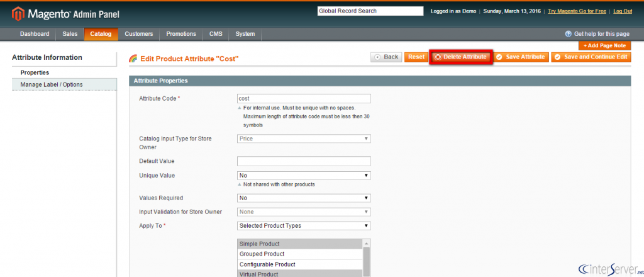
Task: Select Configurable Product in the list
Action: point(300,264)
